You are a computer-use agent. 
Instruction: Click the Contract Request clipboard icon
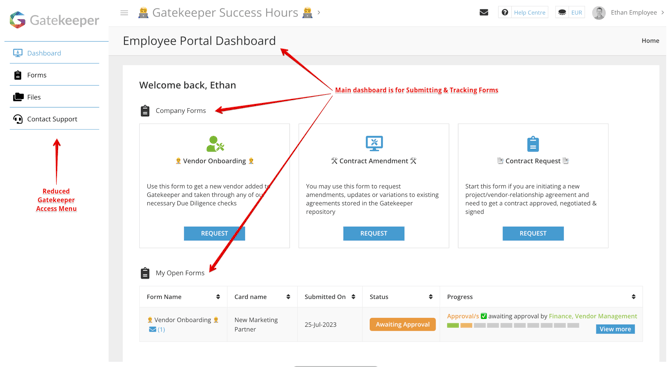pyautogui.click(x=533, y=144)
